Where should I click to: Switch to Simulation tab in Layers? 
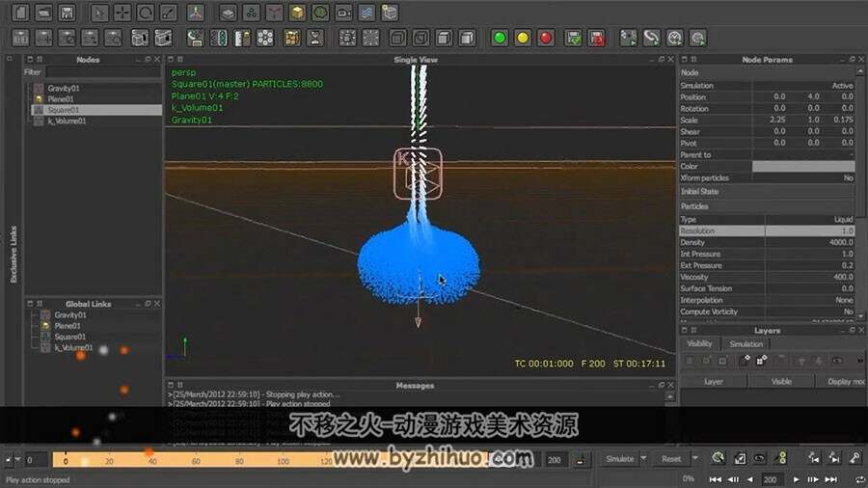tap(746, 344)
